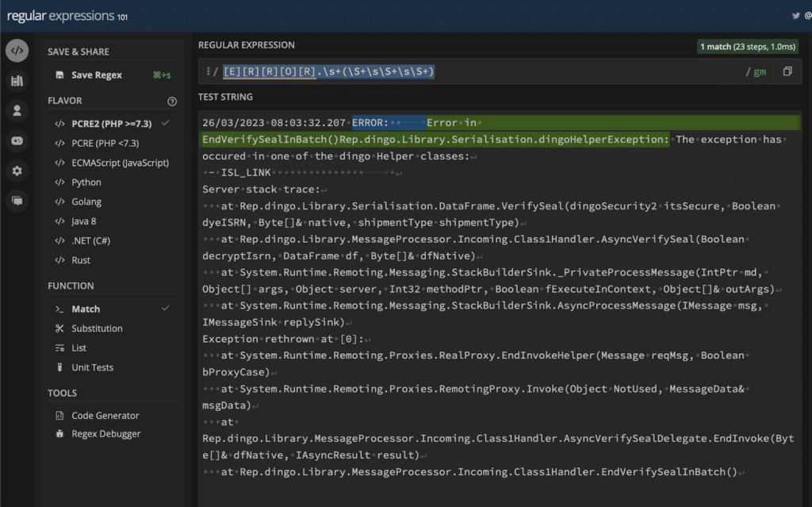This screenshot has height=507, width=812.
Task: Open the account sidebar icon
Action: [17, 110]
